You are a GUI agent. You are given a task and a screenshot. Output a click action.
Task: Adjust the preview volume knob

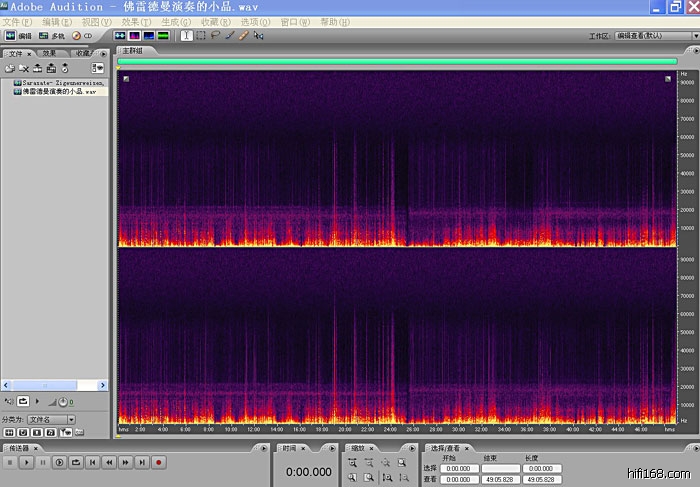click(64, 403)
